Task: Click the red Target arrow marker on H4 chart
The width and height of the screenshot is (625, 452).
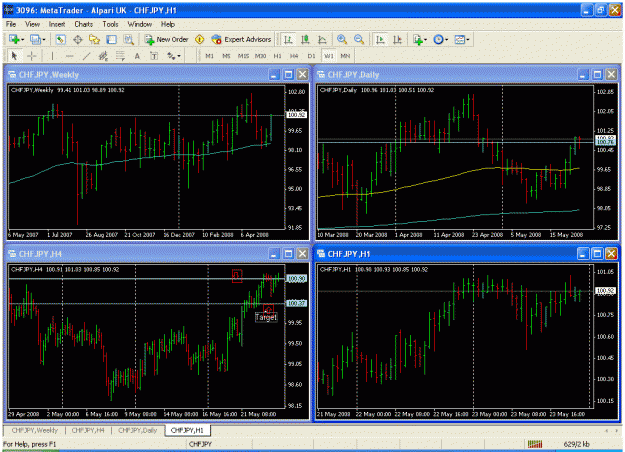Action: [x=268, y=309]
